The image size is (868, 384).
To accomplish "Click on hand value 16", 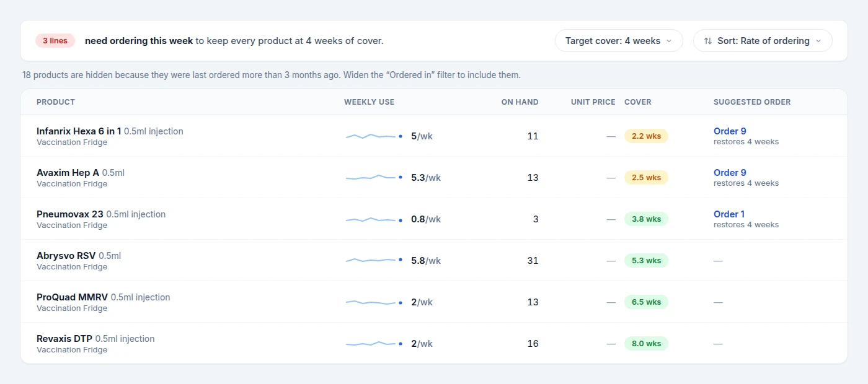I will coord(533,344).
